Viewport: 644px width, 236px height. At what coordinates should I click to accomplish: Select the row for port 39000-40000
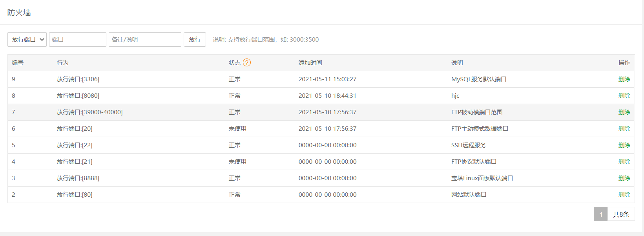point(89,112)
